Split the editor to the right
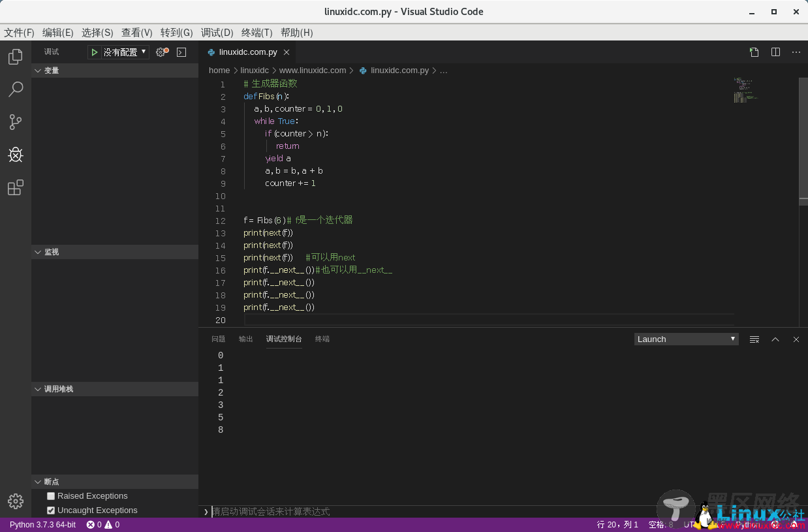The width and height of the screenshot is (808, 532). [x=775, y=52]
